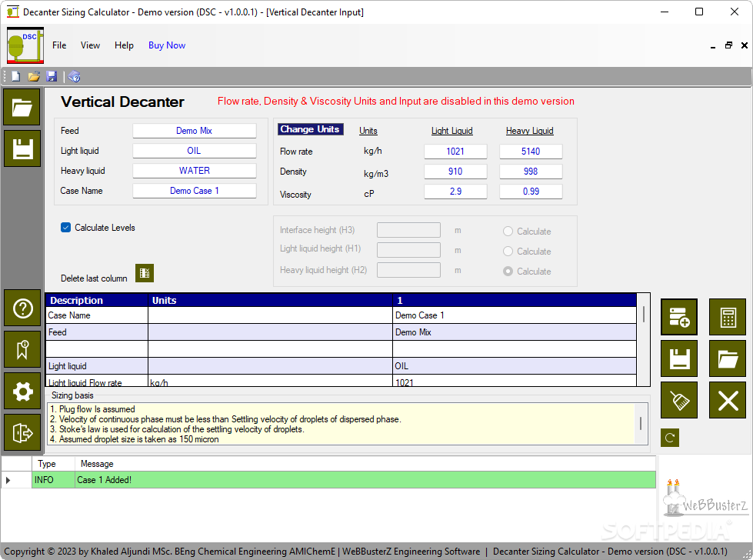Click Heavy Liquid density field 998
This screenshot has width=753, height=560.
click(531, 172)
